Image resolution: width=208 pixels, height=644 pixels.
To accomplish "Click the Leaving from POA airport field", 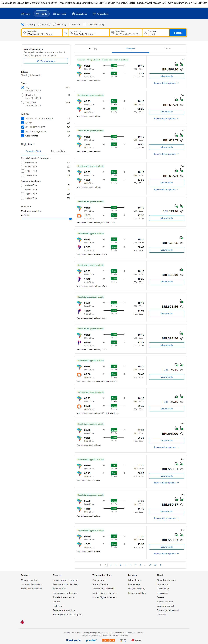I will tap(42, 33).
